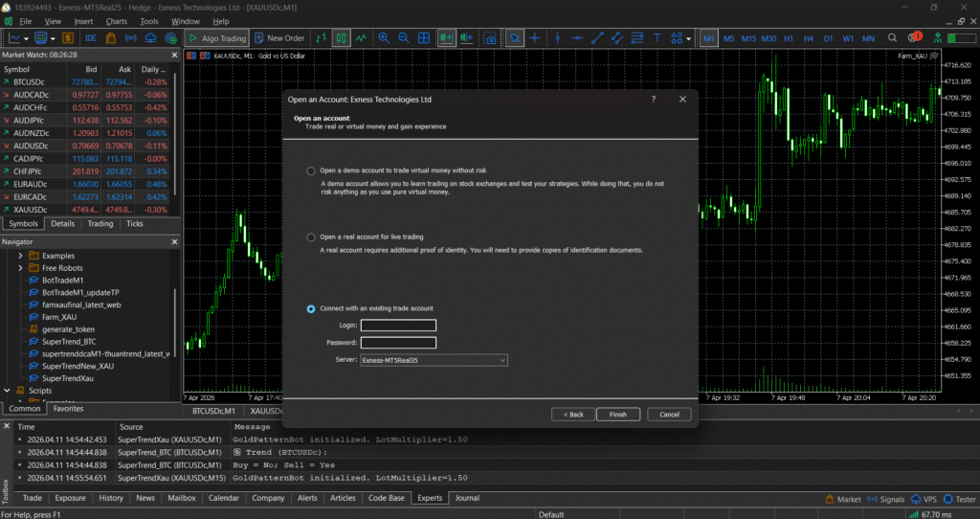Switch to the Journal tab in Toolbox
980x519 pixels.
(467, 498)
